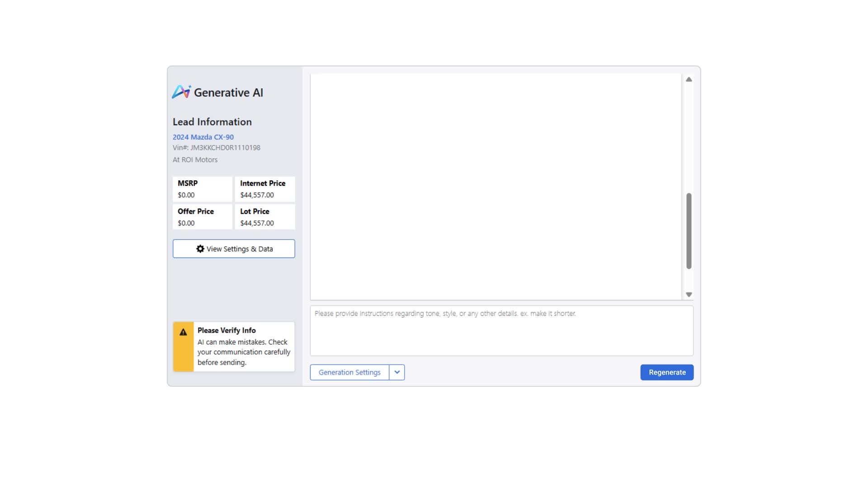Open the 2024 Mazda CX-90 link
This screenshot has width=868, height=488.
203,137
